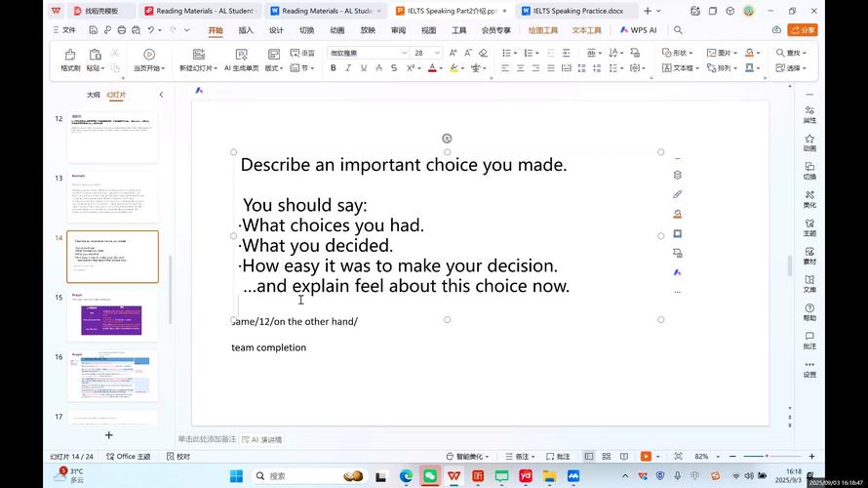Click the format painter (格式刷) icon
The image size is (868, 488).
point(70,60)
